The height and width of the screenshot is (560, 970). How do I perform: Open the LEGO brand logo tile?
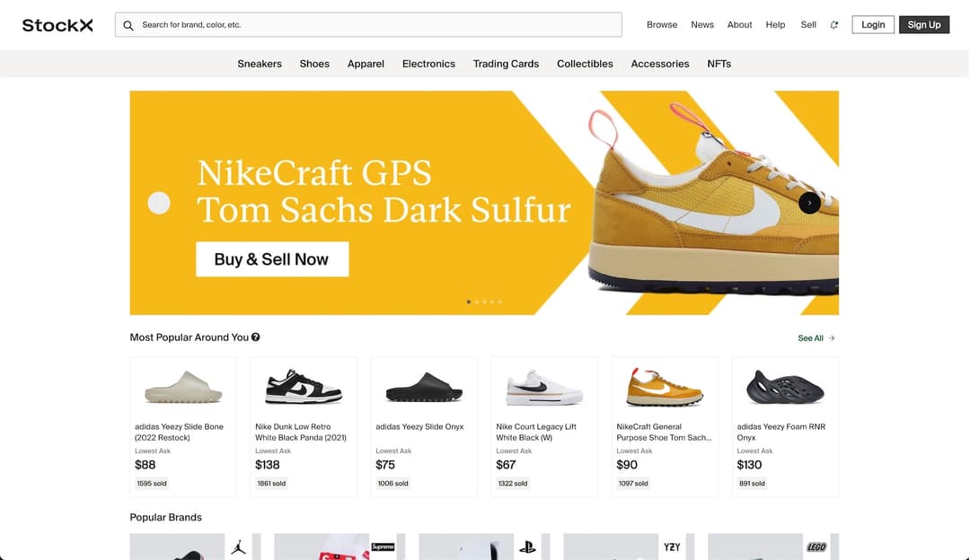[816, 547]
